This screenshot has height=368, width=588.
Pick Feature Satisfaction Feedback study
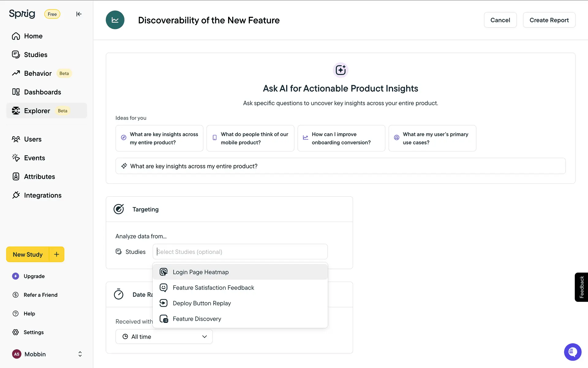coord(213,288)
